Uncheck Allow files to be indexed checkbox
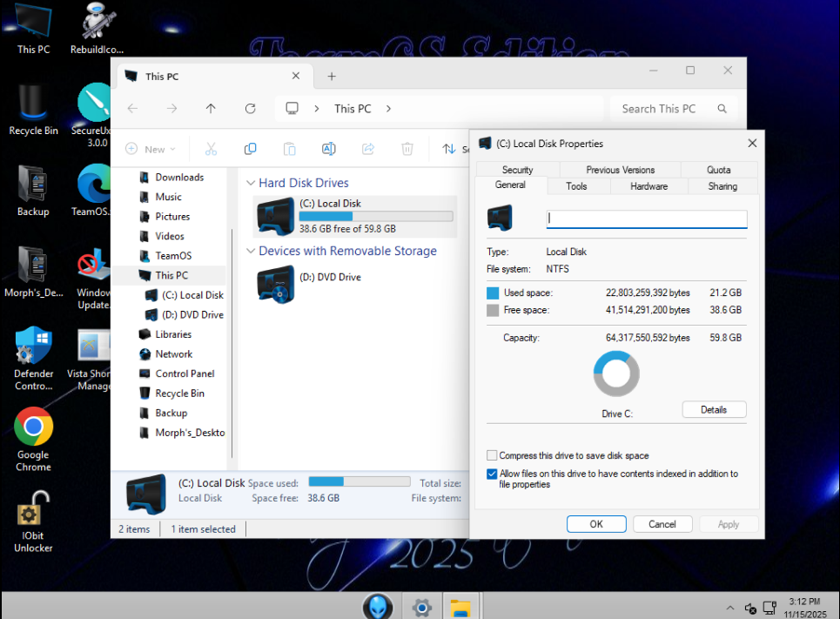This screenshot has width=840, height=619. click(x=493, y=474)
